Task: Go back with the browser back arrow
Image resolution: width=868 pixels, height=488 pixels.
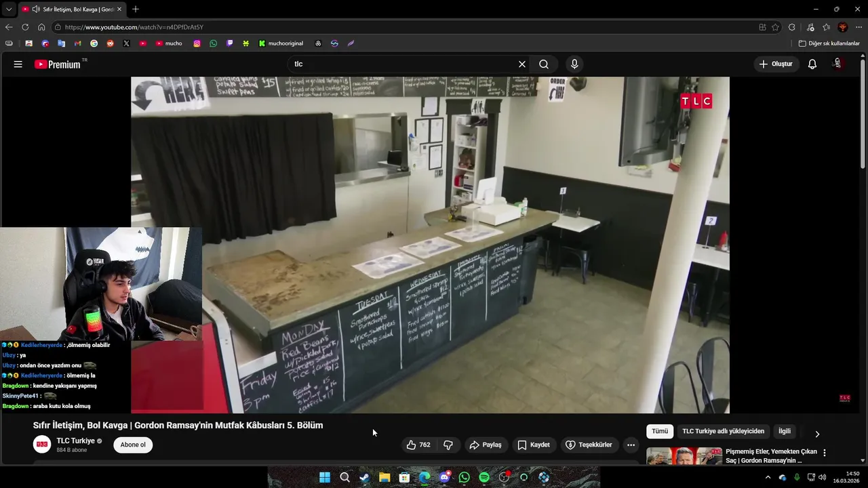Action: tap(9, 27)
